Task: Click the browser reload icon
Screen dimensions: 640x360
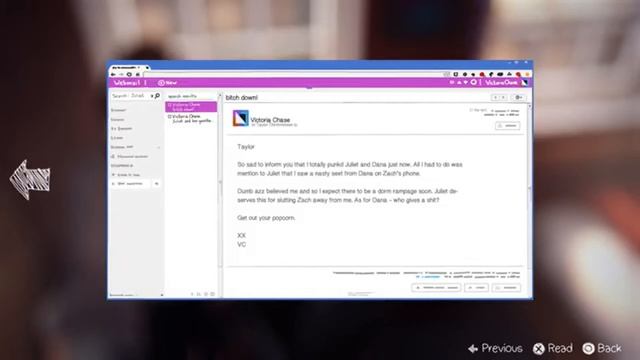Action: [x=129, y=75]
